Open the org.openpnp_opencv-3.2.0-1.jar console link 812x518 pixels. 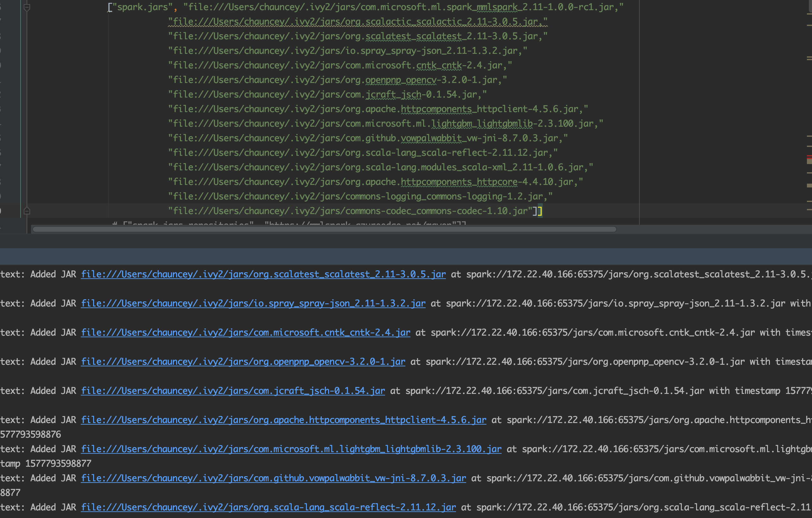coord(243,361)
